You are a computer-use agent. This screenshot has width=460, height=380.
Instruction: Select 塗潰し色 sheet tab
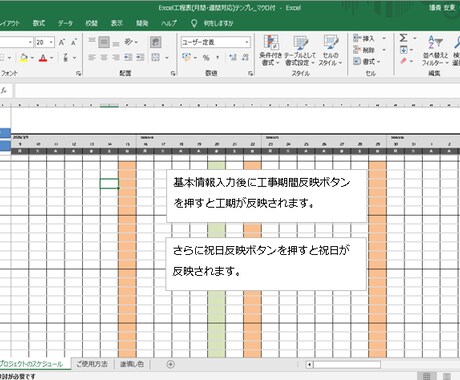(132, 364)
